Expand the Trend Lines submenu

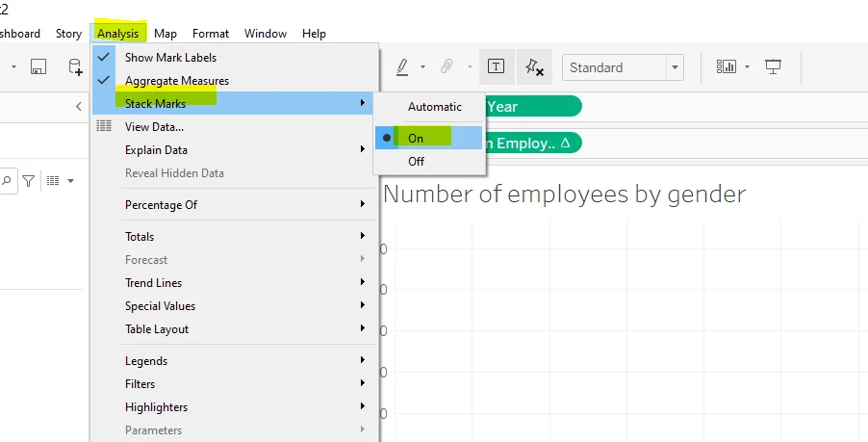click(153, 283)
